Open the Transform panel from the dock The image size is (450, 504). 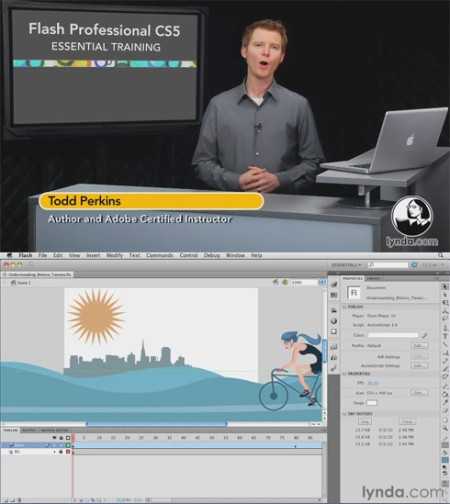coord(334,332)
